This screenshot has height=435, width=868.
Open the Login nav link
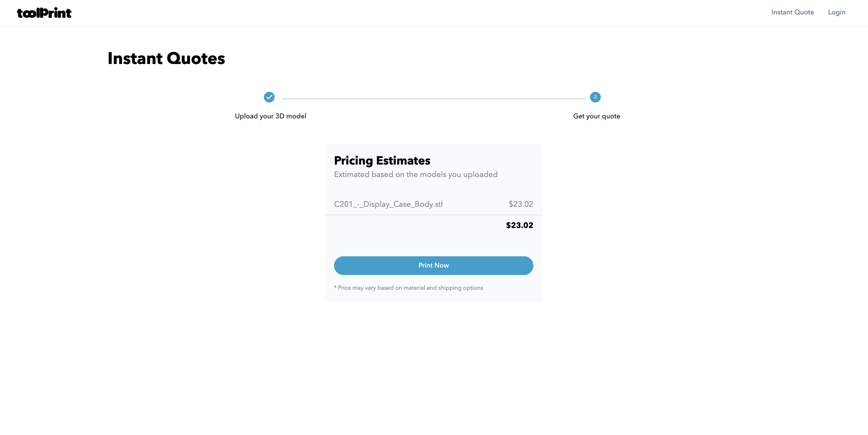click(837, 12)
